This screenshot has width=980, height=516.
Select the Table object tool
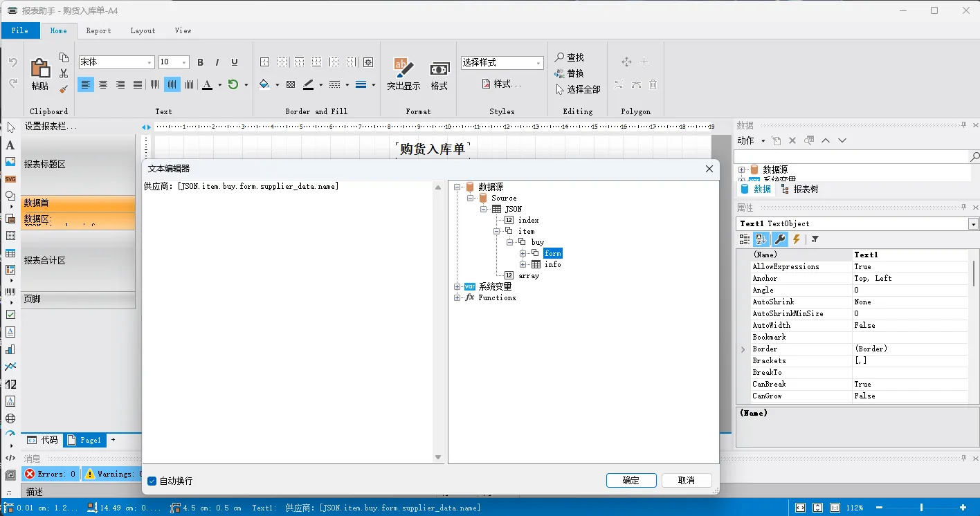pos(10,254)
